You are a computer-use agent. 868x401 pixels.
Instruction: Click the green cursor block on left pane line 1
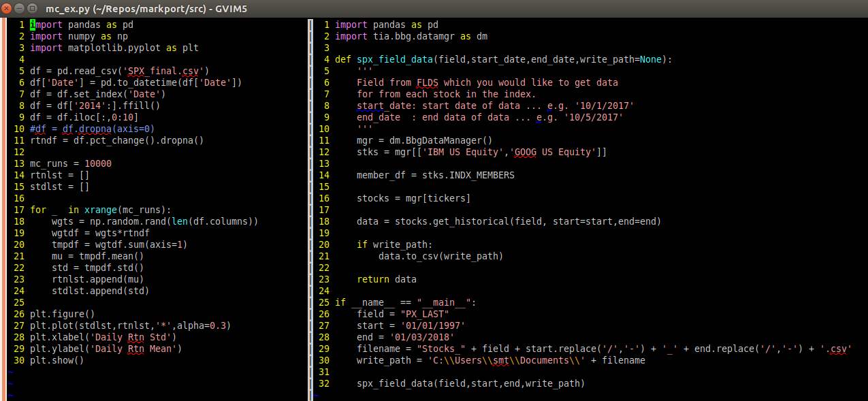pyautogui.click(x=33, y=25)
